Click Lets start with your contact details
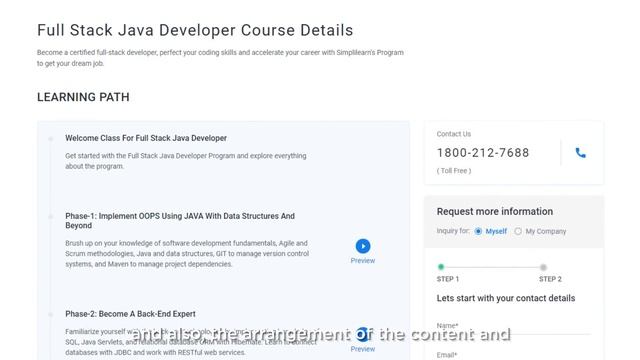The width and height of the screenshot is (640, 360). 506,298
